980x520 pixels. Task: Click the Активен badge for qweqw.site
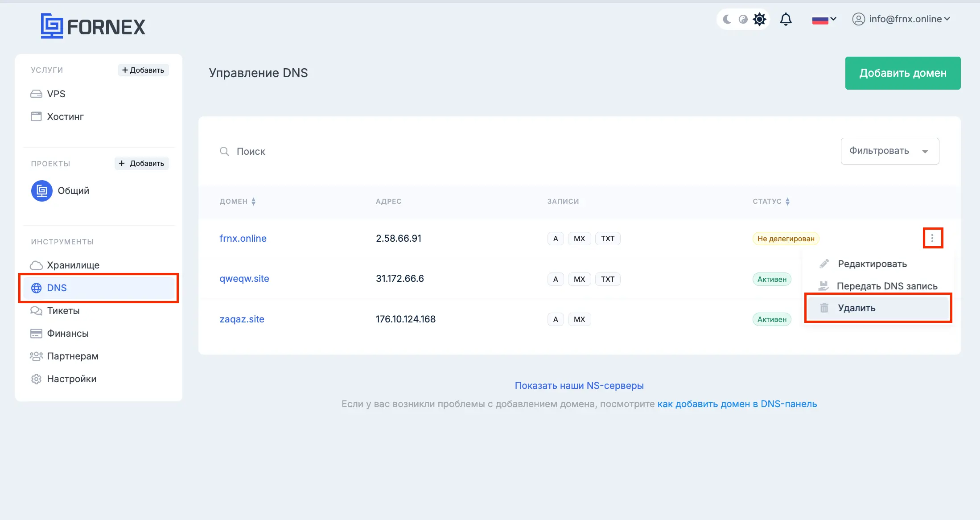tap(772, 279)
